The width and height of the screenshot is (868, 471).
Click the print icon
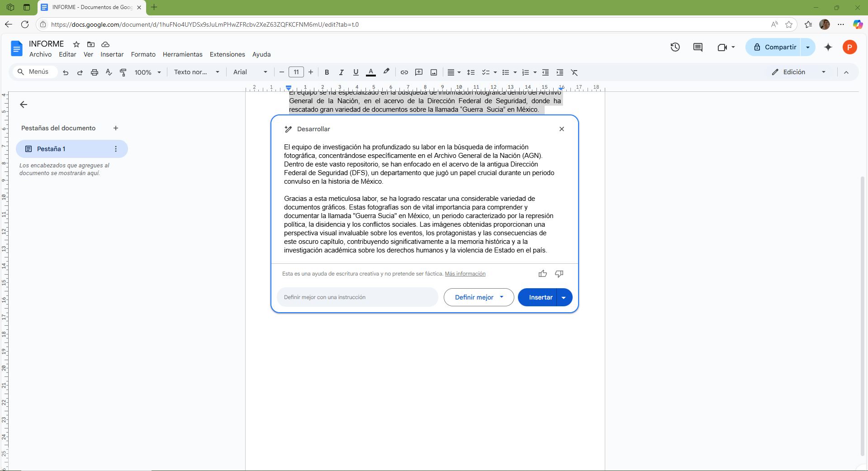point(94,72)
